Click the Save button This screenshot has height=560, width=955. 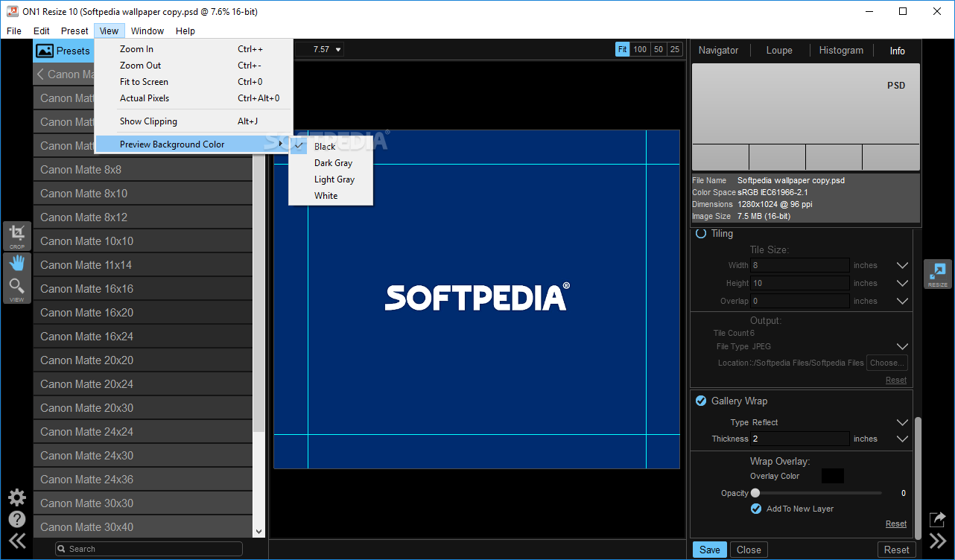tap(710, 550)
